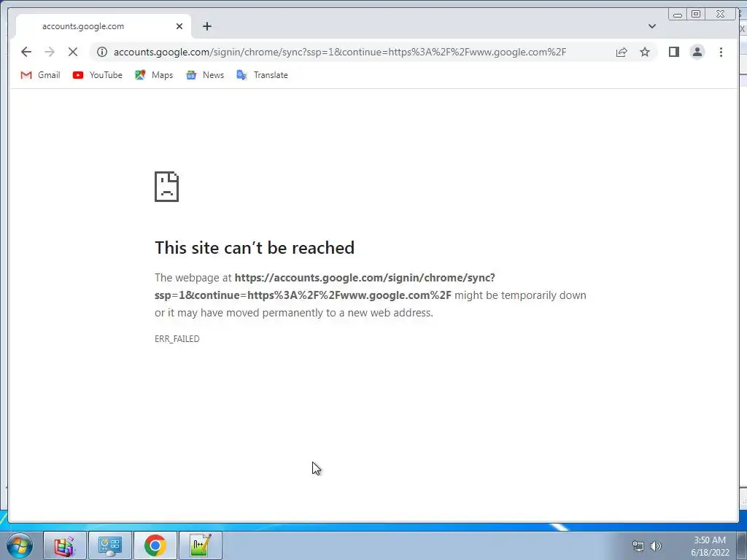Image resolution: width=747 pixels, height=560 pixels.
Task: Open the Chrome profile avatar
Action: point(697,52)
